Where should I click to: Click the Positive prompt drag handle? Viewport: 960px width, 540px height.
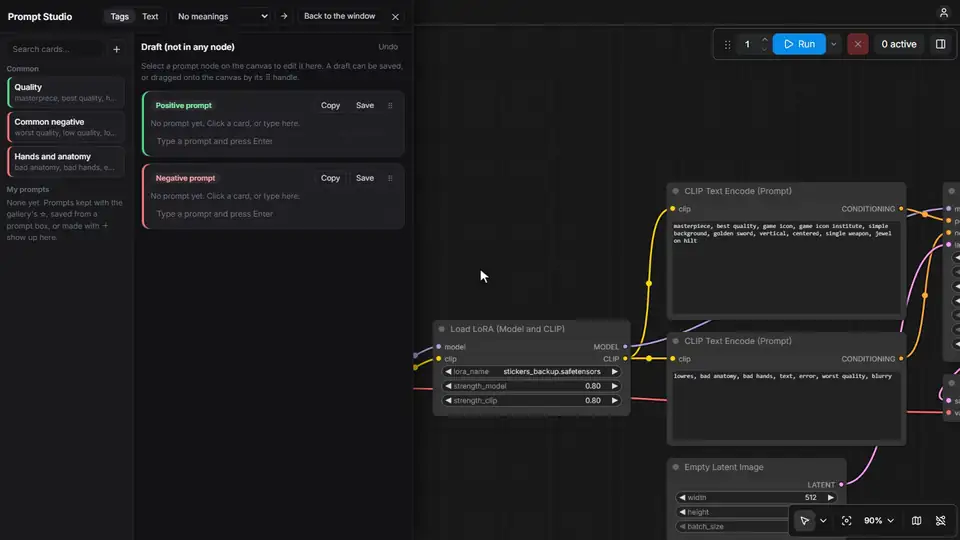(x=390, y=105)
